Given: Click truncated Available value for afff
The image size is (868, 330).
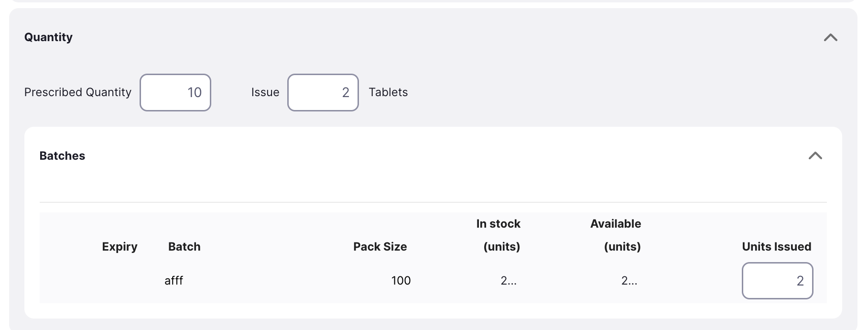Looking at the screenshot, I should pyautogui.click(x=629, y=281).
